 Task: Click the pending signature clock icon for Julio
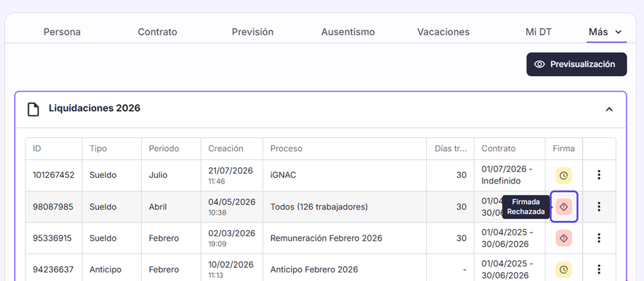(564, 176)
